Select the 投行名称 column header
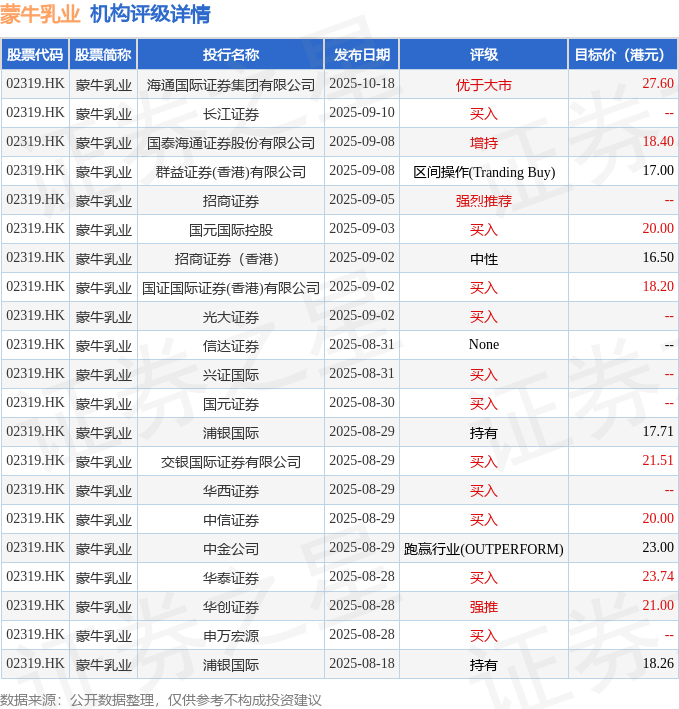This screenshot has height=709, width=679. pos(231,55)
